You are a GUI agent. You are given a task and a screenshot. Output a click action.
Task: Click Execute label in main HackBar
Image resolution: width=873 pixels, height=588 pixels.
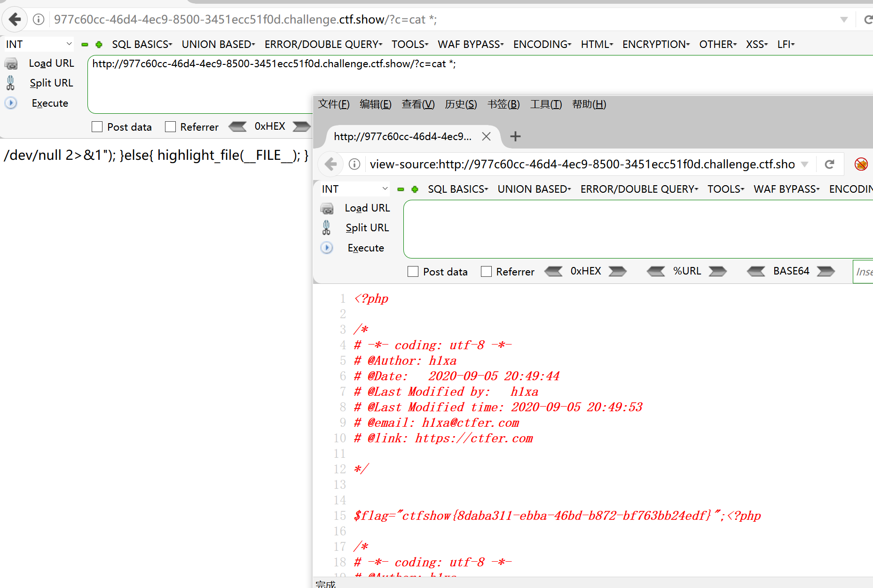click(x=50, y=103)
